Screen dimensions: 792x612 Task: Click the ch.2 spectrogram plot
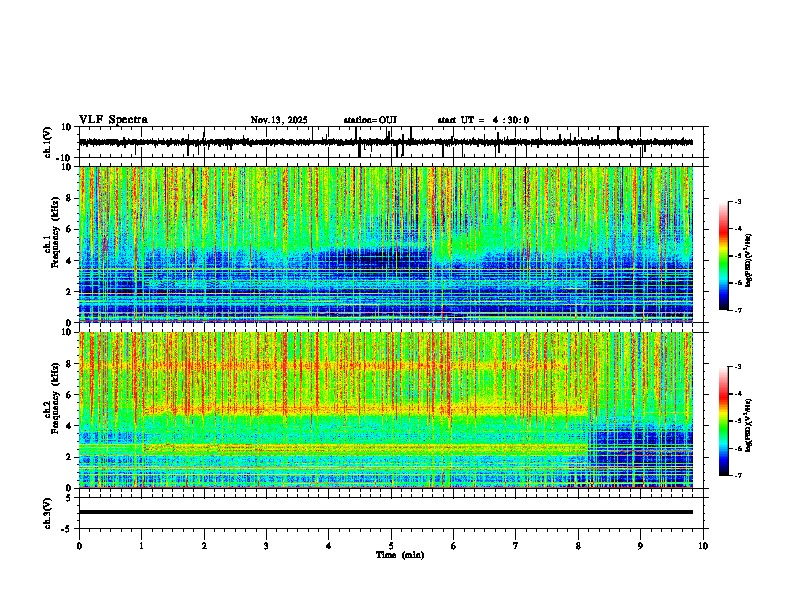point(386,410)
